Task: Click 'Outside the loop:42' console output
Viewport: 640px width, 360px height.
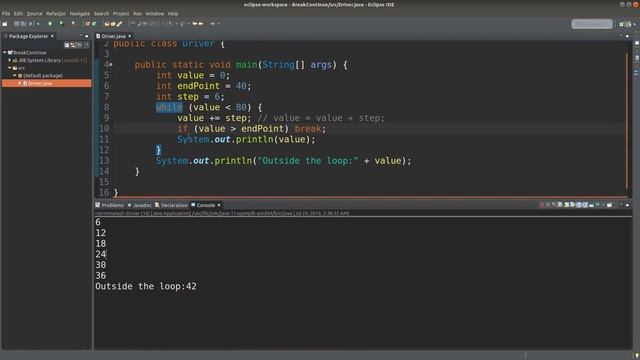Action: point(146,286)
